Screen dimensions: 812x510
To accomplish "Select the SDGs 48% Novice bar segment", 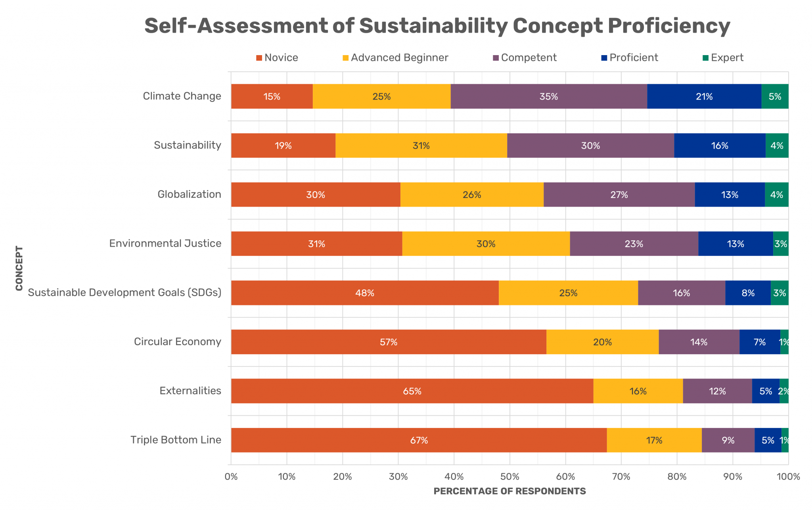I will (365, 293).
